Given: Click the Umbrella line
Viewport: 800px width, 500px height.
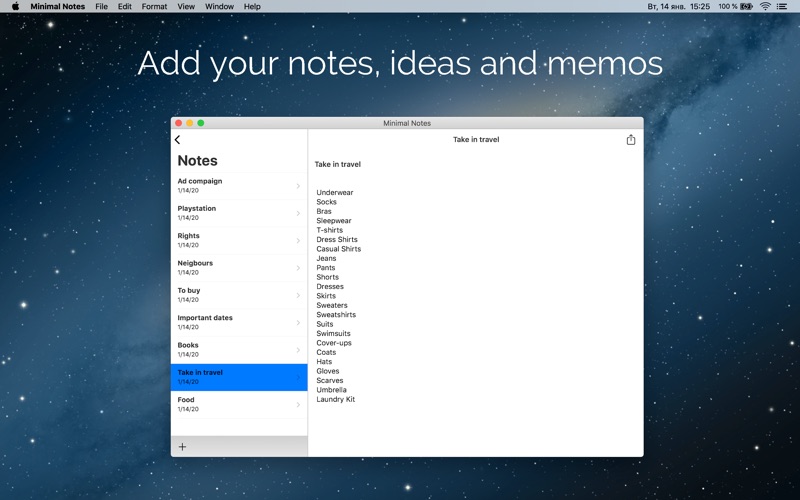Looking at the screenshot, I should pos(331,390).
